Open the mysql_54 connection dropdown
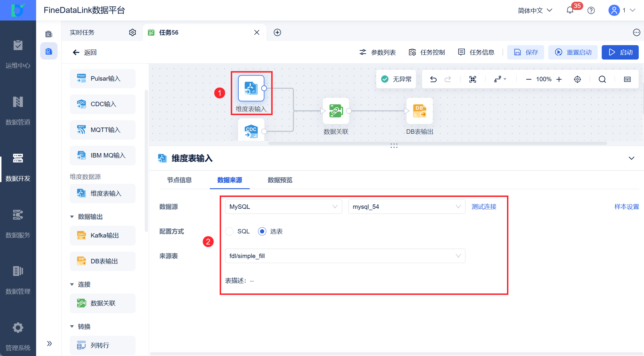Image resolution: width=644 pixels, height=356 pixels. pyautogui.click(x=407, y=207)
